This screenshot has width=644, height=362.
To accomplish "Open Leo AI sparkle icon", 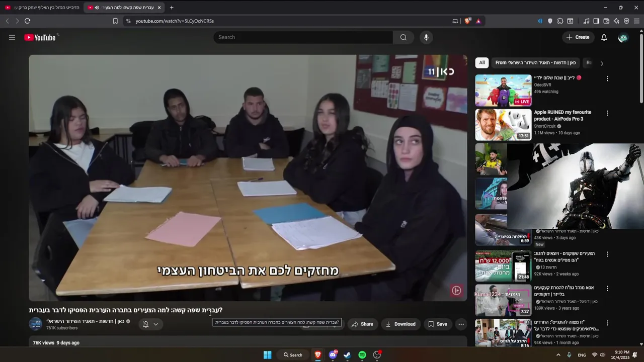I will click(616, 21).
